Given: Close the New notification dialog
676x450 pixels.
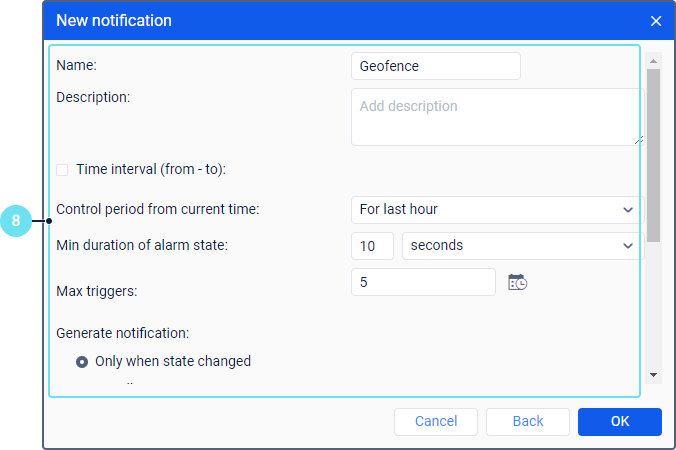Looking at the screenshot, I should tap(656, 21).
